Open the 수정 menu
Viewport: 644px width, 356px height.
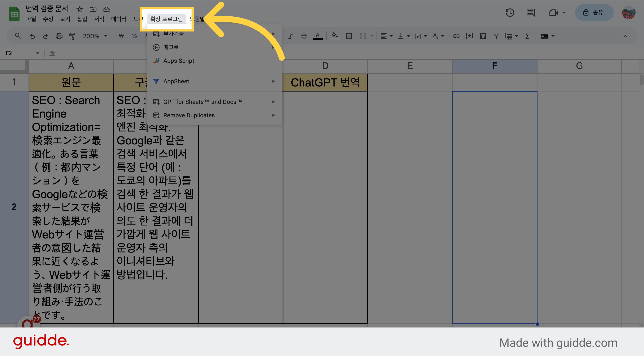point(48,19)
